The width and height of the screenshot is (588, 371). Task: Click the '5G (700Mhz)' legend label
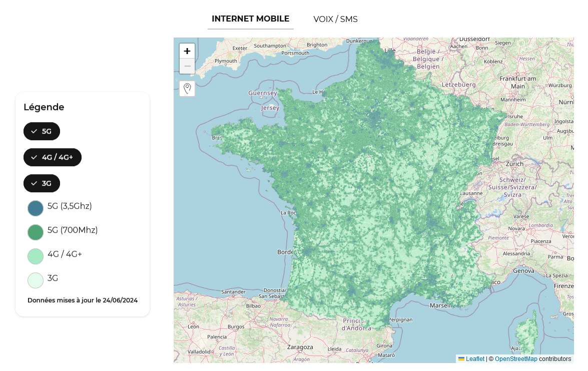tap(73, 230)
